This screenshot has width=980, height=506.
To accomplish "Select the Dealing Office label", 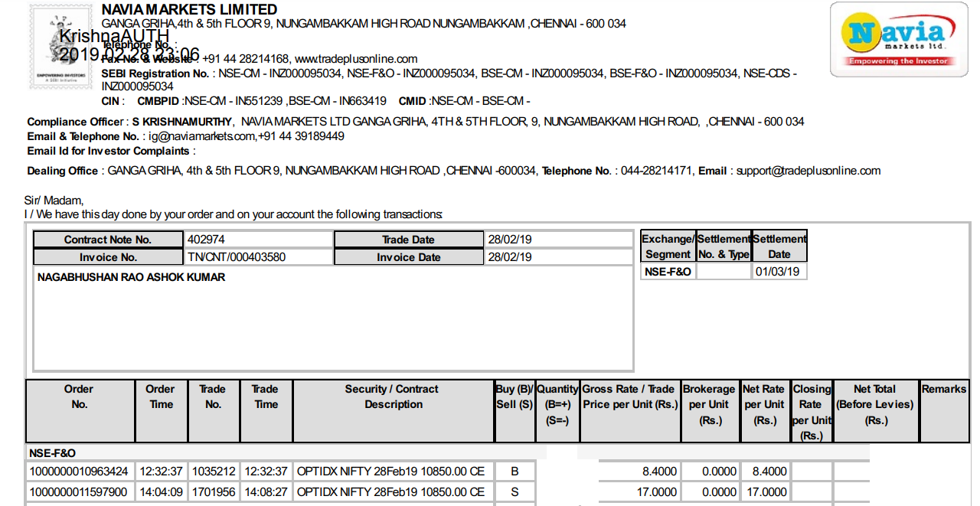I will pyautogui.click(x=63, y=171).
